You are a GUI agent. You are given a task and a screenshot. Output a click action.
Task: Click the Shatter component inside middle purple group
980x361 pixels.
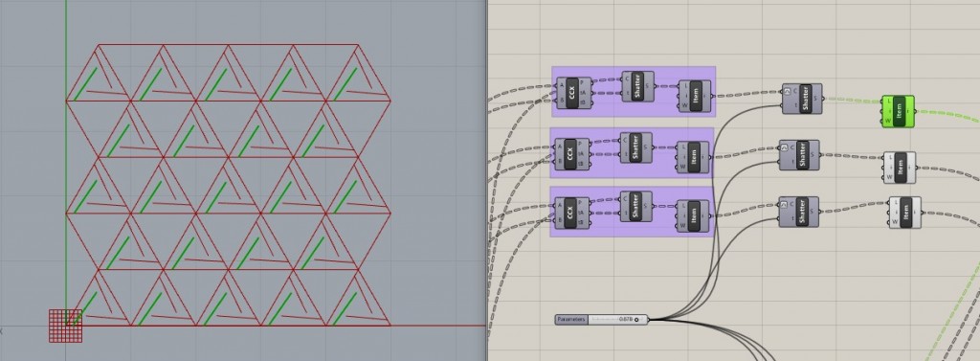636,147
